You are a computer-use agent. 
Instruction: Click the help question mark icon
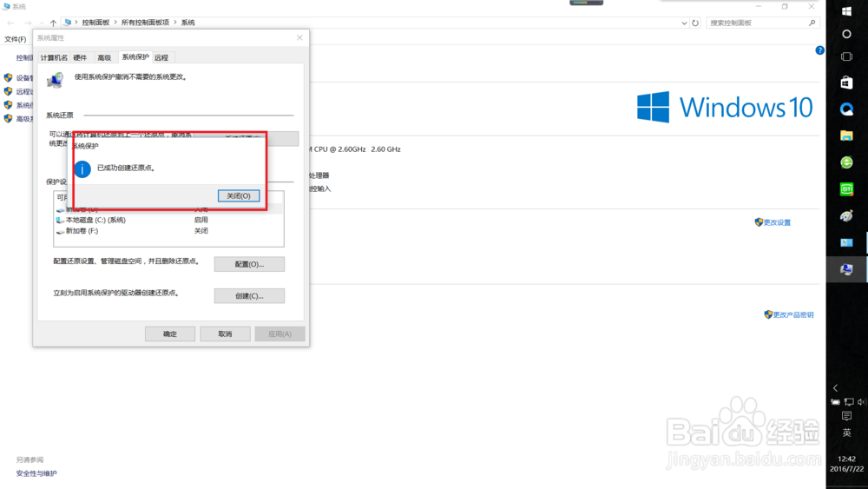(820, 50)
